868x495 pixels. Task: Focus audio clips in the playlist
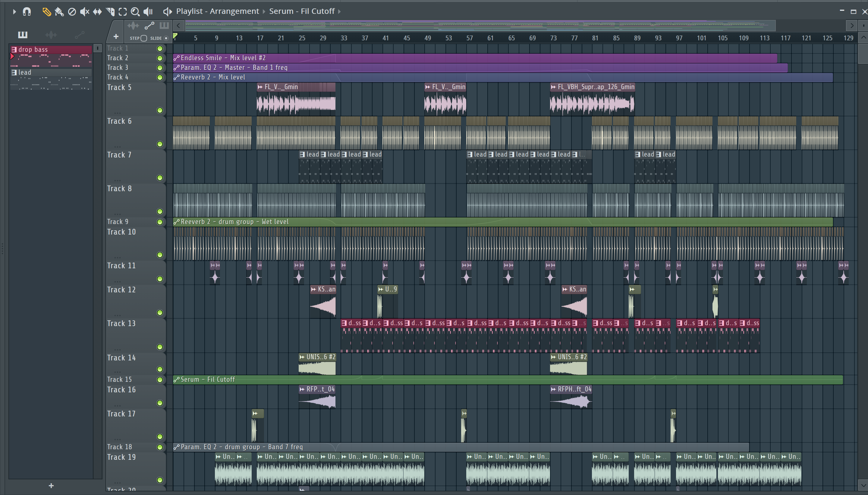133,26
